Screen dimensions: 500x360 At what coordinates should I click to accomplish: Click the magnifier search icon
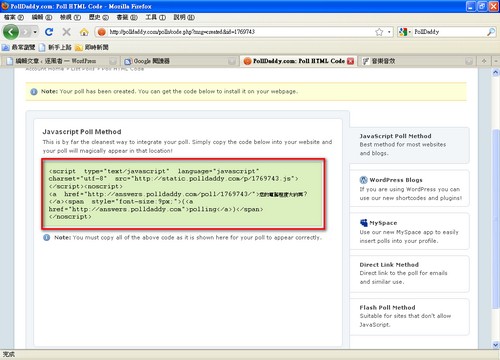click(491, 32)
